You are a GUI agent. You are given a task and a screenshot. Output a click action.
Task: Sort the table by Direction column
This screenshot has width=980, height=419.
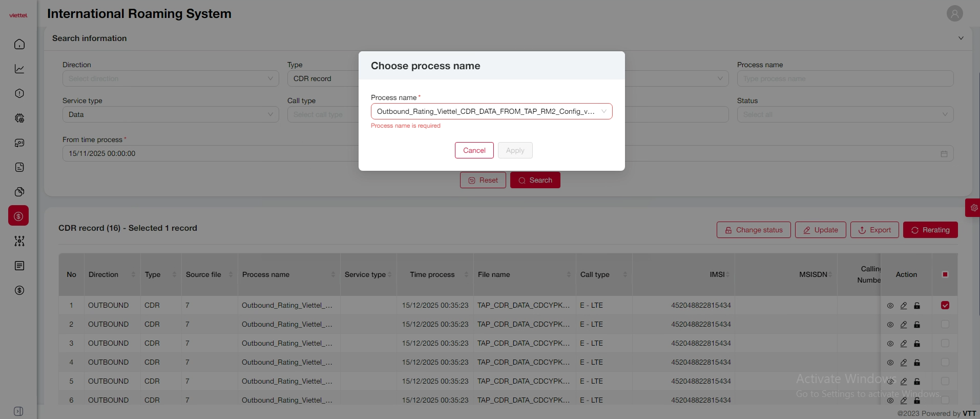pyautogui.click(x=133, y=274)
